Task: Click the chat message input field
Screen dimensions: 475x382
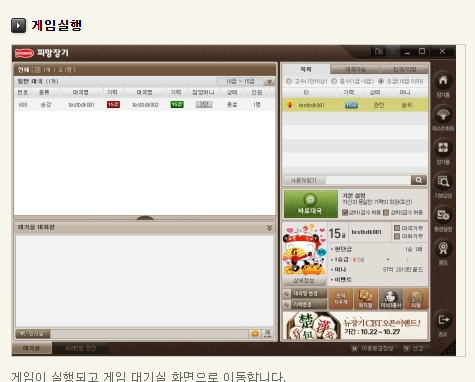Action: click(149, 334)
